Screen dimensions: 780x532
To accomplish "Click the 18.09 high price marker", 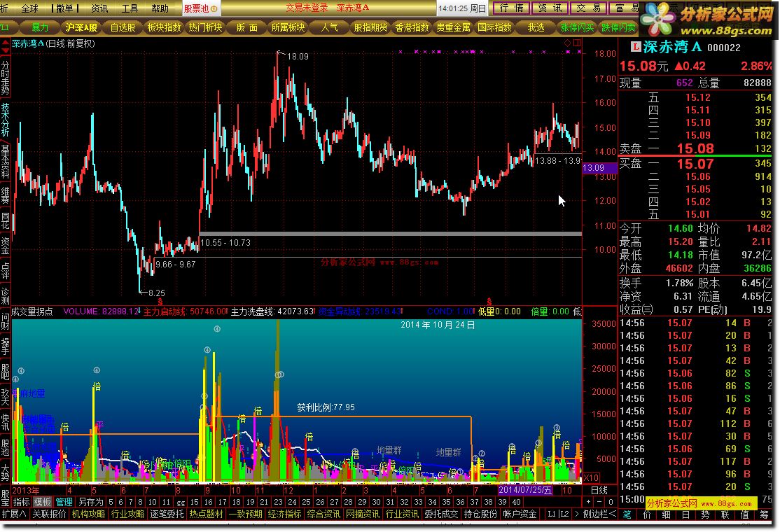I will tap(298, 57).
